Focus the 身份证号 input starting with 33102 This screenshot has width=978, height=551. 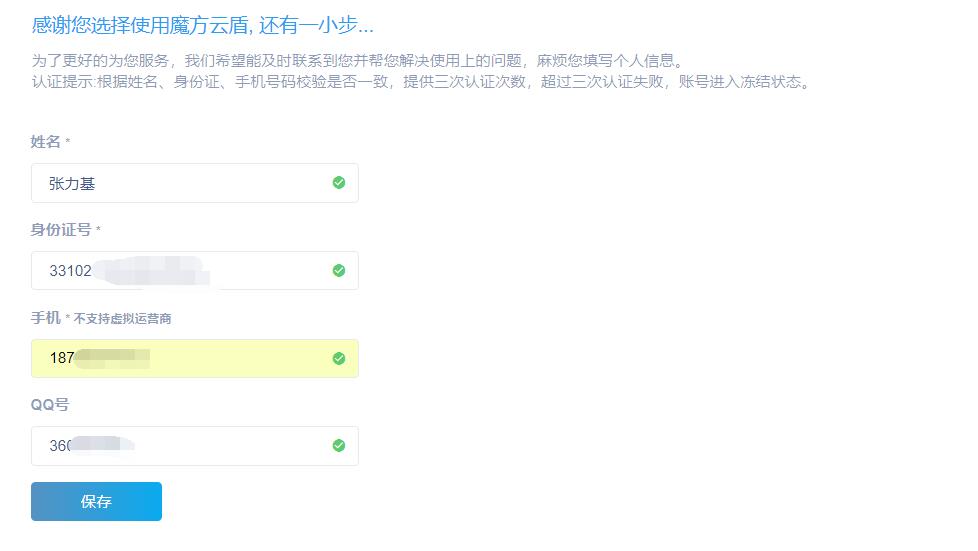click(195, 271)
